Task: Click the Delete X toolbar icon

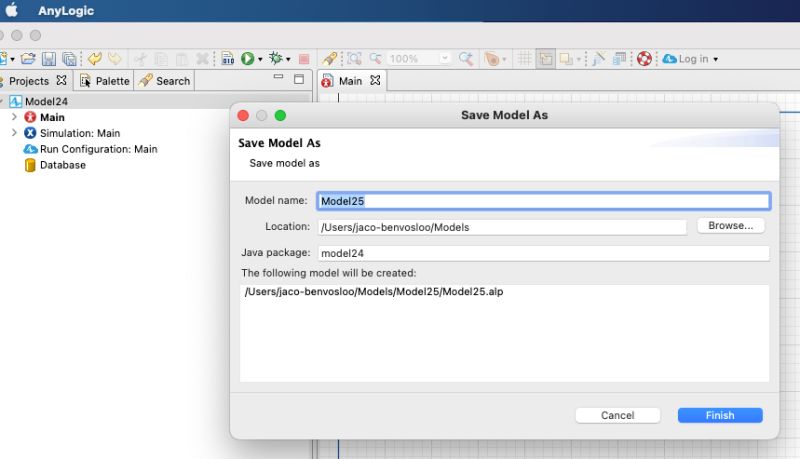Action: [202, 59]
